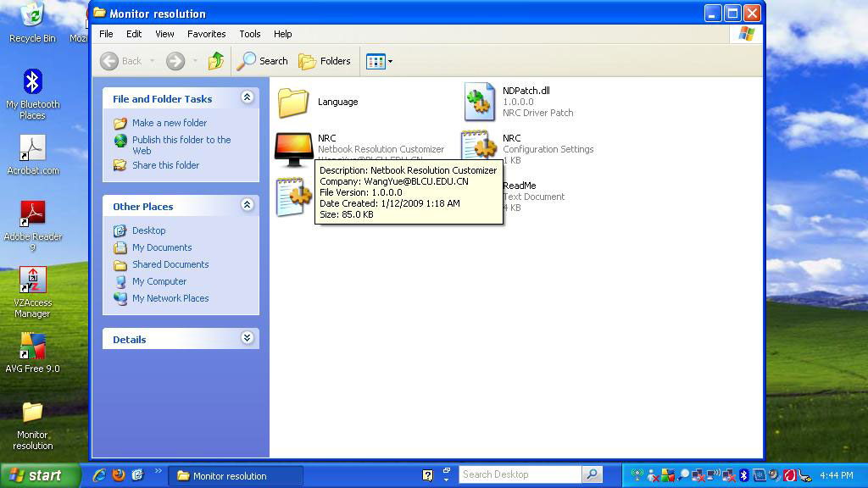The height and width of the screenshot is (488, 868).
Task: Select the NDPatch.dll driver patch file
Action: (x=479, y=101)
